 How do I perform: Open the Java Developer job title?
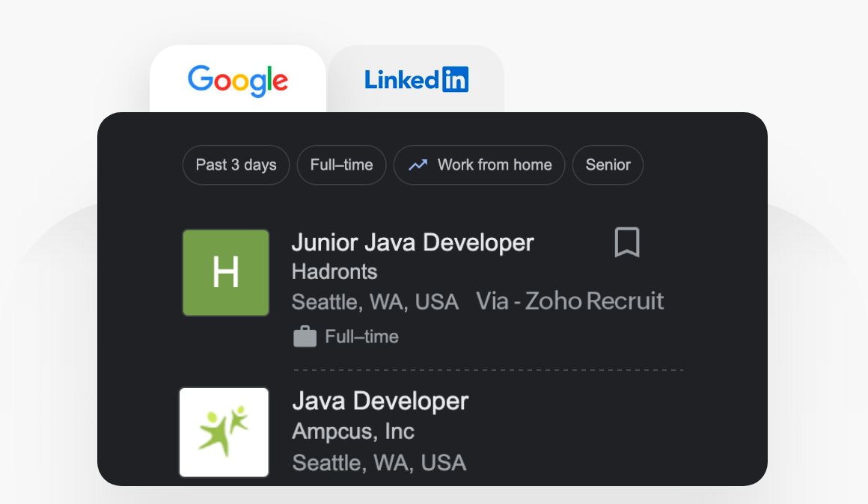pyautogui.click(x=379, y=401)
